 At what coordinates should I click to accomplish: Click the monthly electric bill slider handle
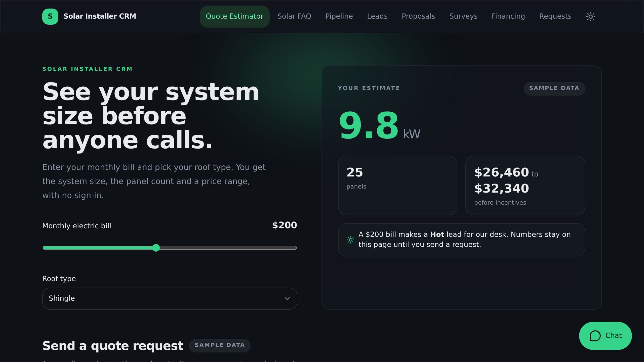tap(156, 248)
